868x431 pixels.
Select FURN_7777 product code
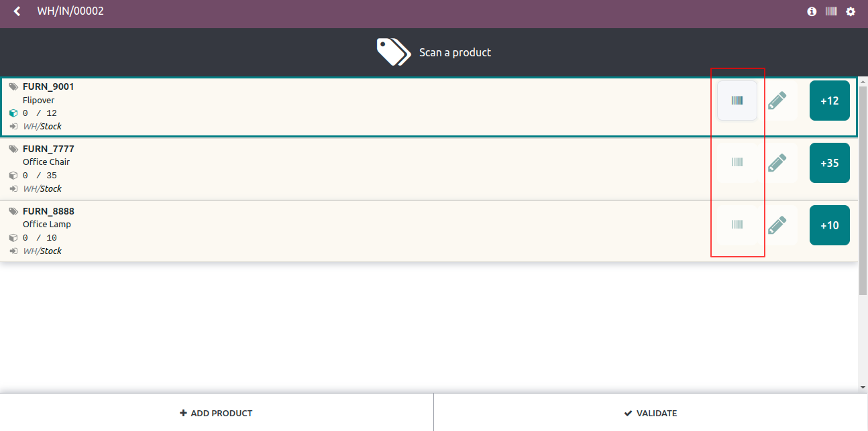click(x=48, y=149)
